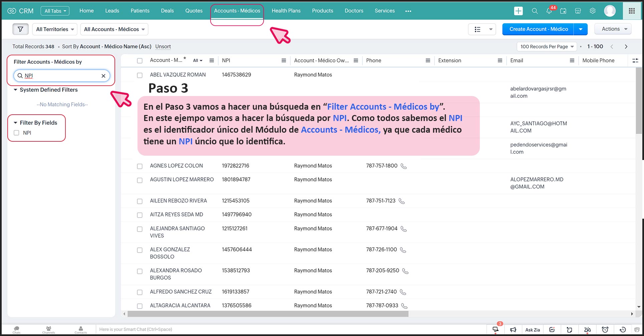Open the notifications bell icon
The width and height of the screenshot is (644, 336).
549,11
